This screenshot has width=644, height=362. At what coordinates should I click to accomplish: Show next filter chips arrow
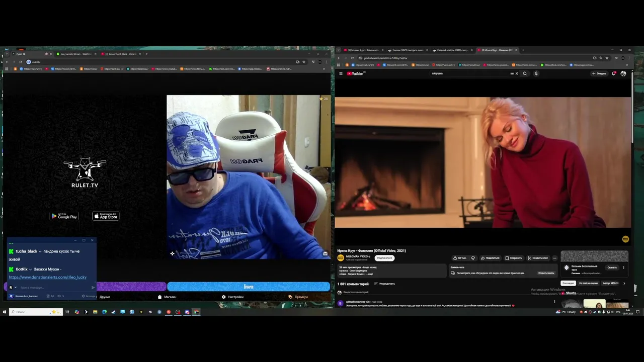[x=624, y=283]
